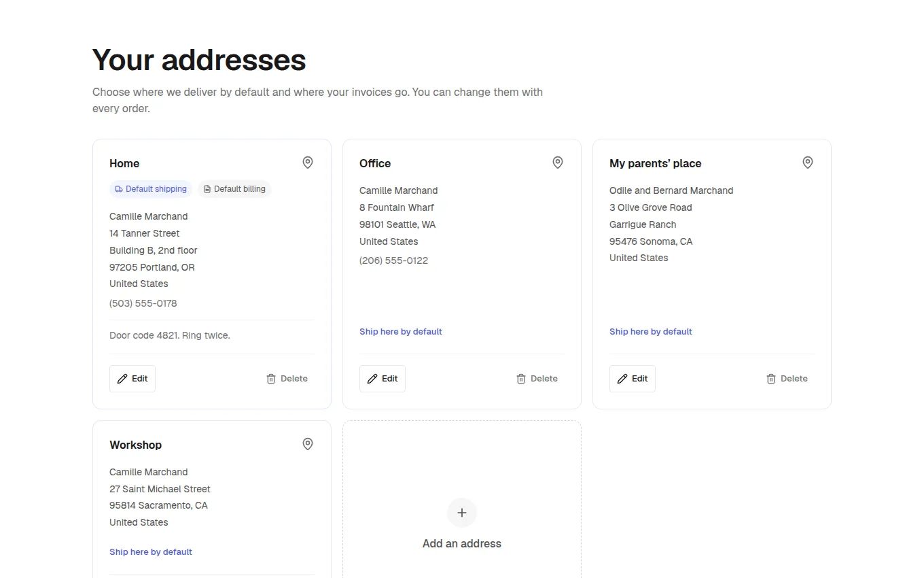
Task: Click the plus icon to add an address
Action: pos(462,513)
